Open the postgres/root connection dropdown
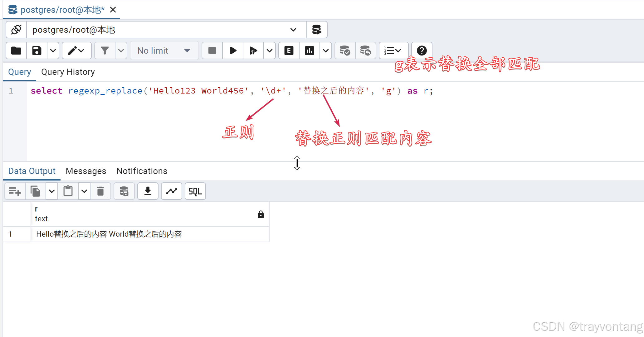644x337 pixels. [x=166, y=30]
